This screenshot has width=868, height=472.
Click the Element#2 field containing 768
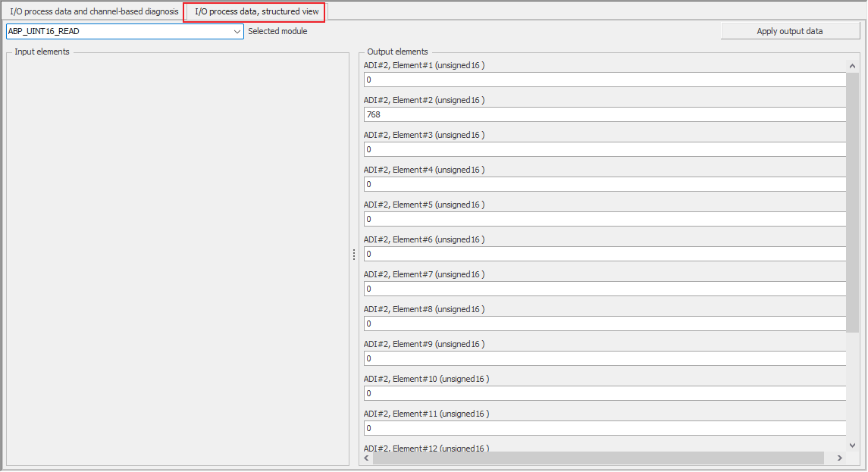[604, 114]
